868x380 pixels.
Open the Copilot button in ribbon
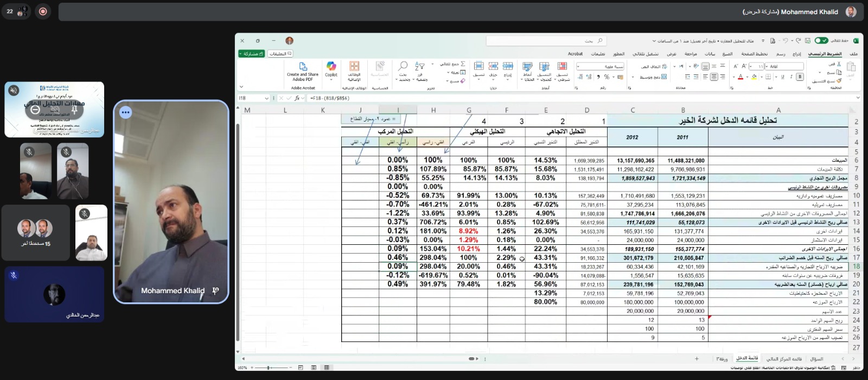pyautogui.click(x=331, y=68)
